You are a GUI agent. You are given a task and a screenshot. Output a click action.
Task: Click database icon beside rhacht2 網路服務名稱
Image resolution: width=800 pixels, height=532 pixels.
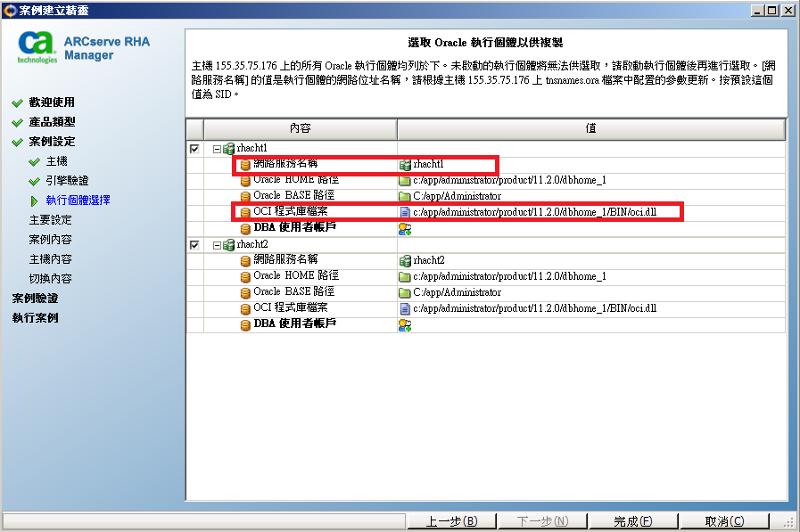[x=245, y=261]
